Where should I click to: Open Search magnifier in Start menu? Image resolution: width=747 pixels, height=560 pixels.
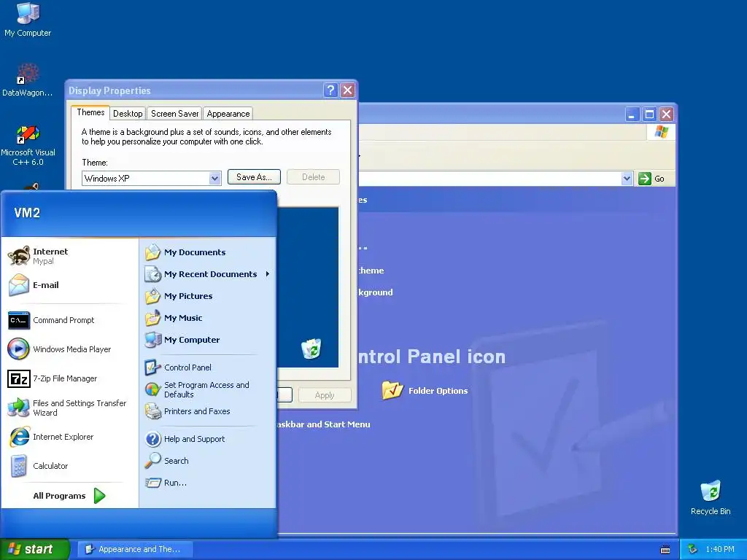(153, 461)
